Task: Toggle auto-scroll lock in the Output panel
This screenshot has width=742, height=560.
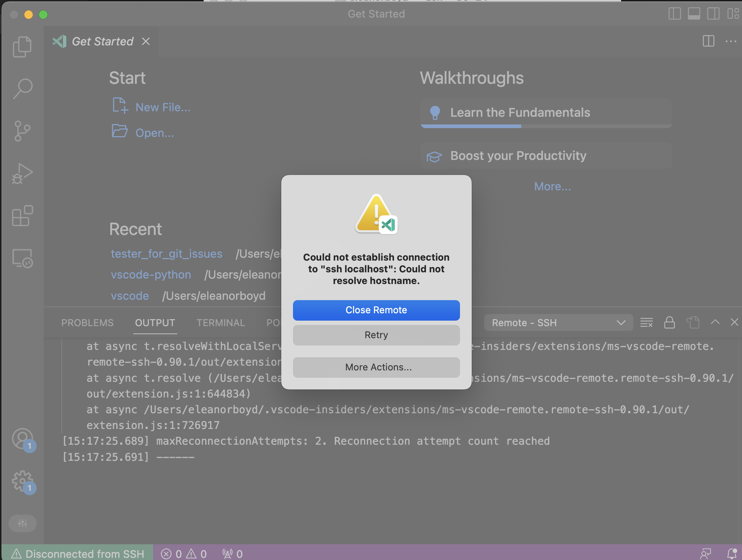Action: (669, 322)
